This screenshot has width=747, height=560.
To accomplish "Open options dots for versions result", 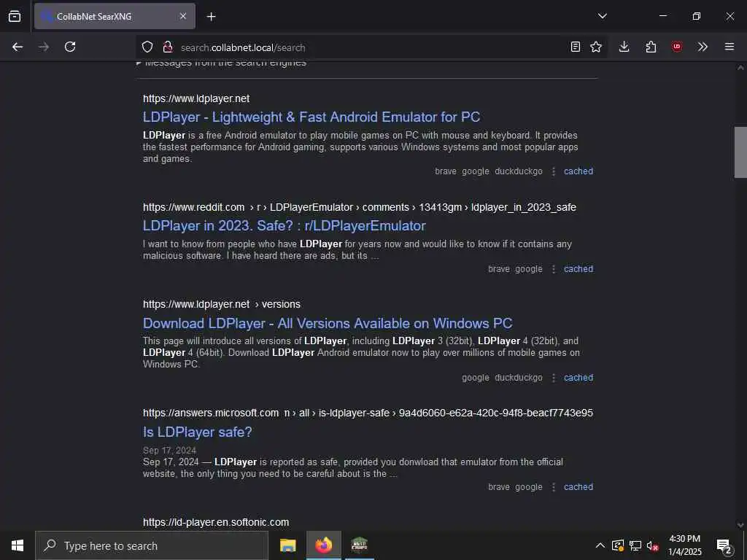I will pos(554,378).
